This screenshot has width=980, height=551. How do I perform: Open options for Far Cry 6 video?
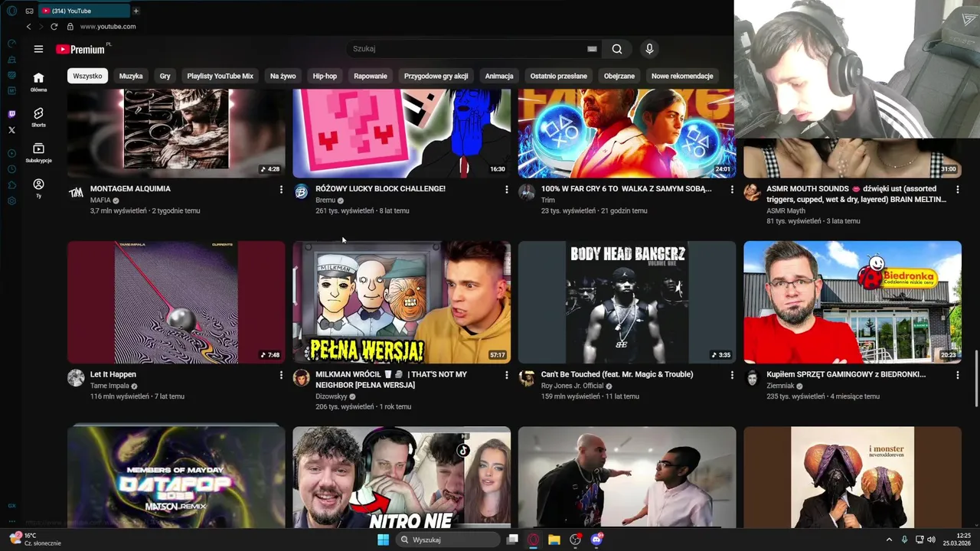pyautogui.click(x=732, y=189)
